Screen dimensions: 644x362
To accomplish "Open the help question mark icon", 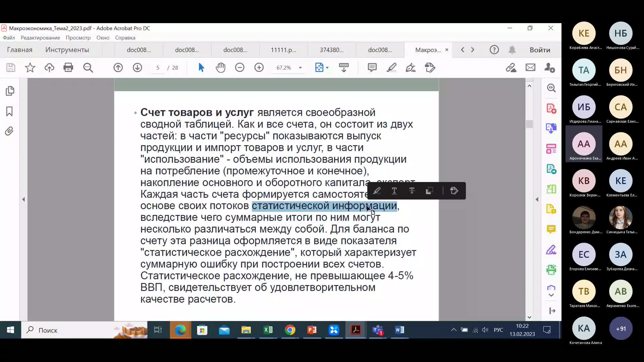I will point(494,50).
